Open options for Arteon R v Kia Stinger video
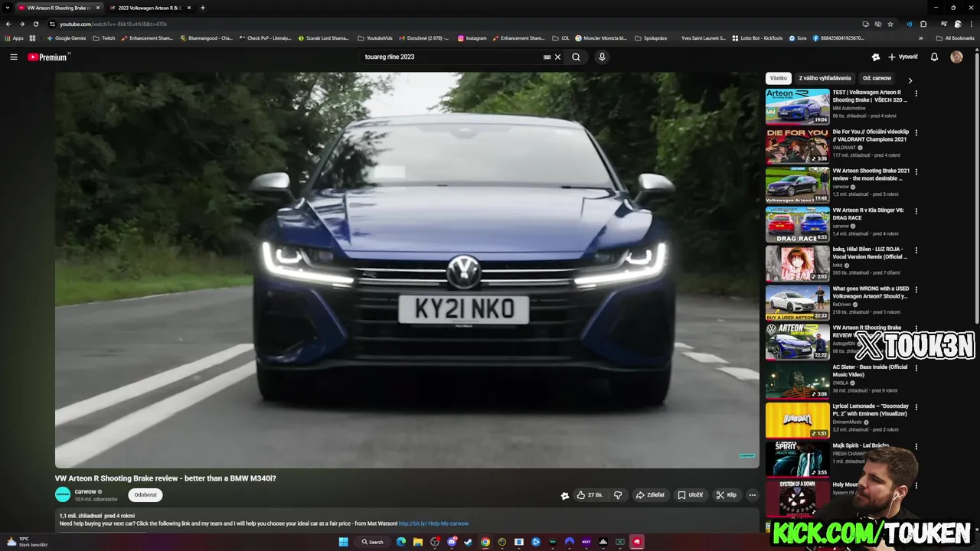Screen dimensions: 980x551 tap(916, 211)
